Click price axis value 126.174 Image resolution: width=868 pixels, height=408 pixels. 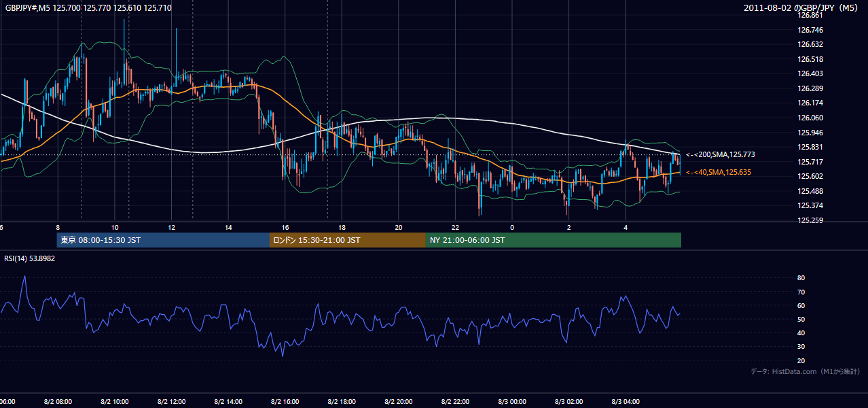click(x=811, y=103)
